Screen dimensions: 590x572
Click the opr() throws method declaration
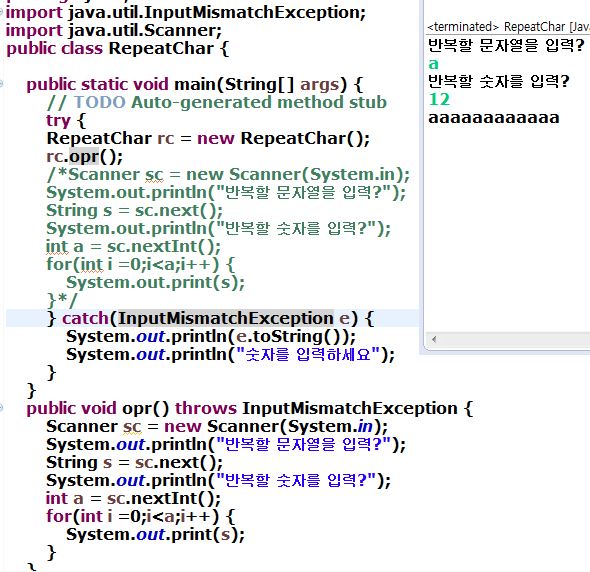coord(249,409)
